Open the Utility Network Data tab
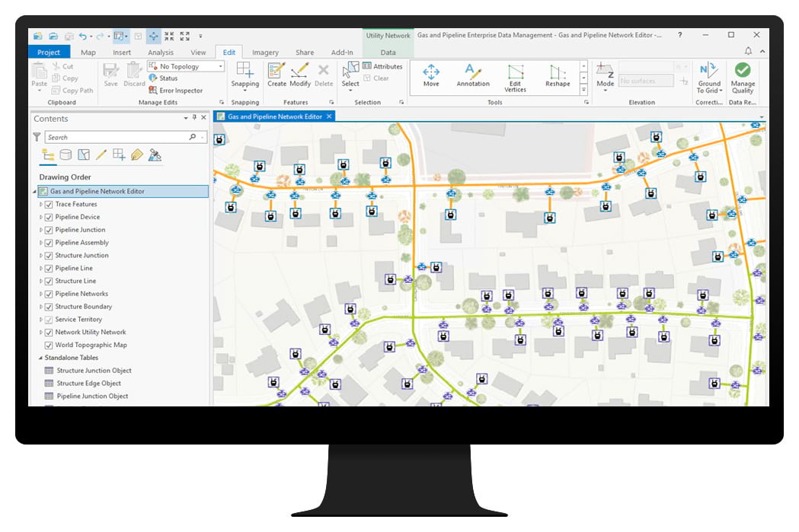This screenshot has height=532, width=799. (388, 52)
